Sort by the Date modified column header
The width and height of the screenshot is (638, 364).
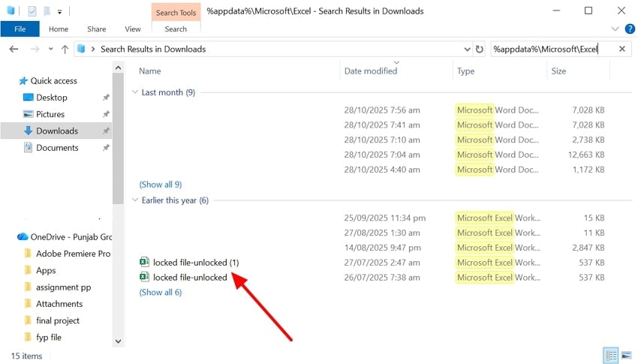pyautogui.click(x=370, y=71)
